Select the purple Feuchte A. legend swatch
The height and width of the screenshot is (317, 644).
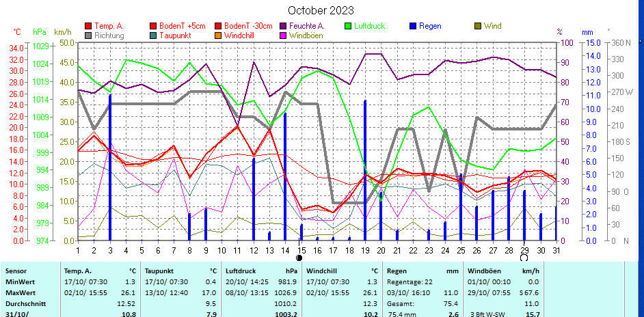(282, 26)
